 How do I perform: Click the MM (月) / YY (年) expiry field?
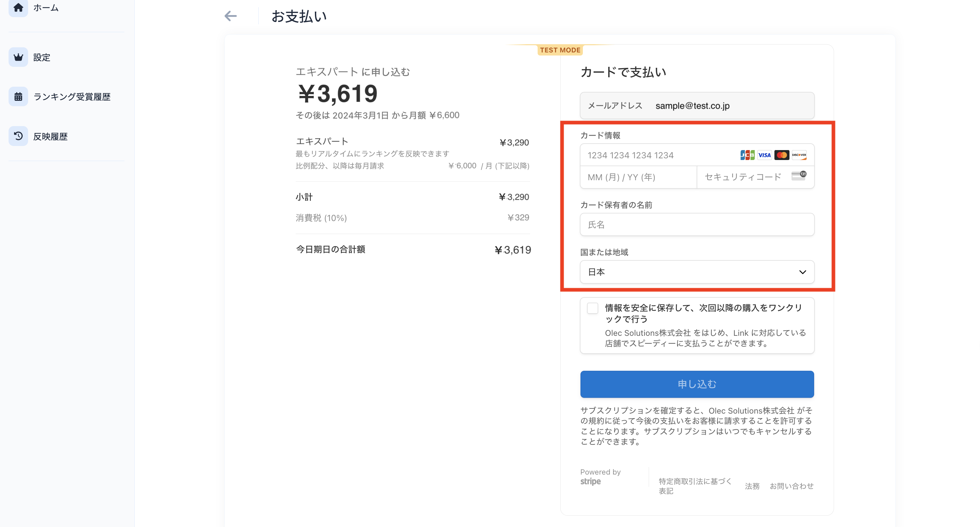pyautogui.click(x=638, y=177)
